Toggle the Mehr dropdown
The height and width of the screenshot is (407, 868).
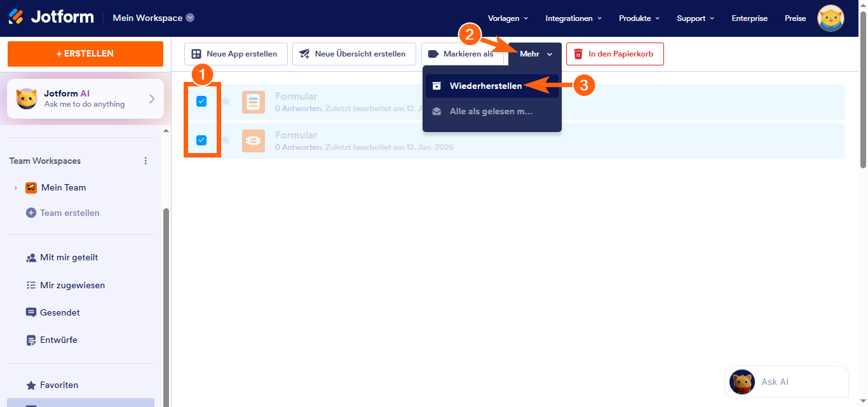[x=535, y=54]
